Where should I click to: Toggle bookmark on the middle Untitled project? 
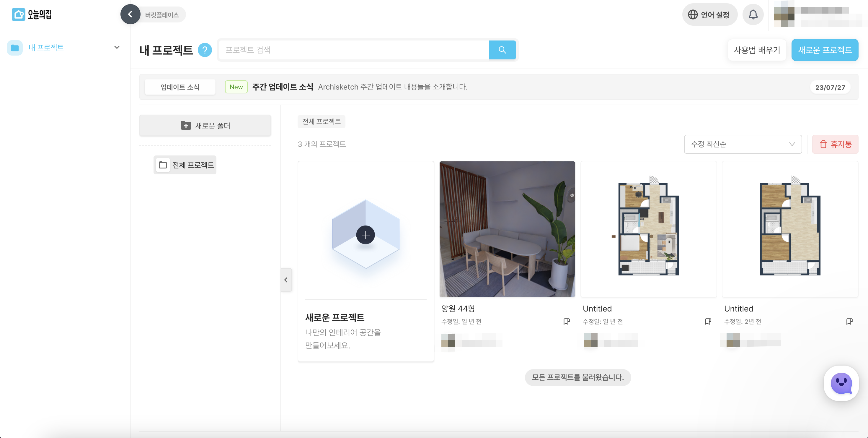(x=708, y=321)
